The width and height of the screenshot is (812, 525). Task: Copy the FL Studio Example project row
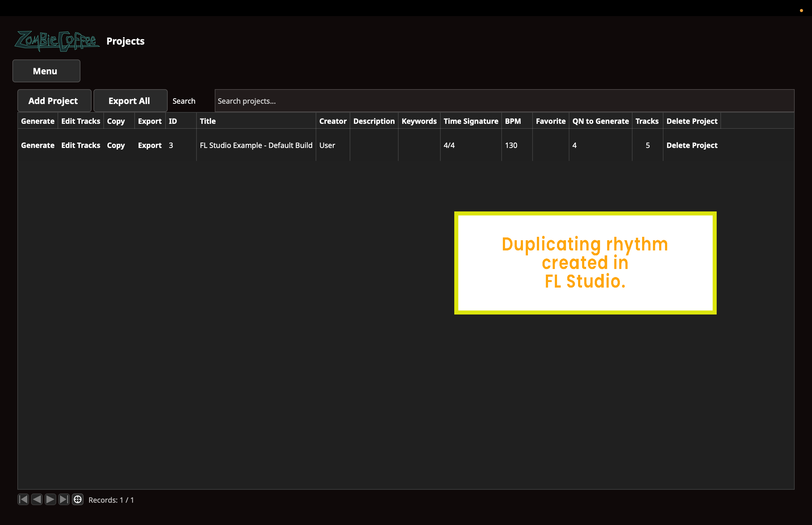pos(116,145)
